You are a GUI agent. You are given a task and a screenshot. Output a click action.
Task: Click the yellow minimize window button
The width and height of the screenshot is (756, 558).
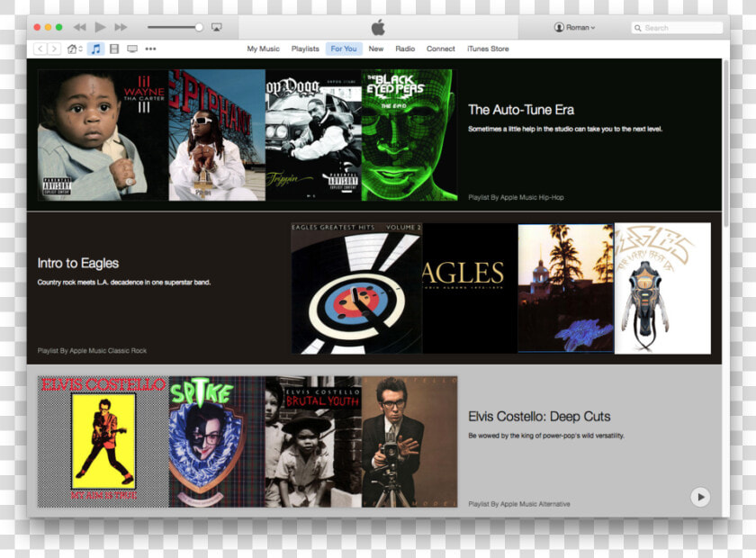(48, 28)
